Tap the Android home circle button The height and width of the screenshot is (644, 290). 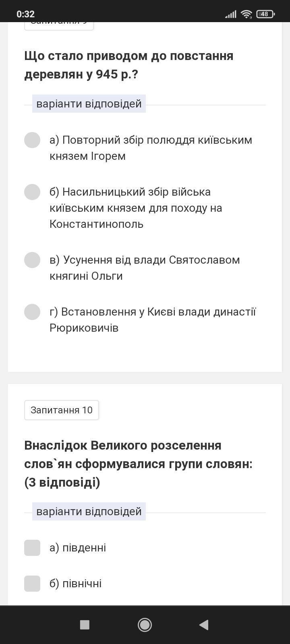point(145,625)
